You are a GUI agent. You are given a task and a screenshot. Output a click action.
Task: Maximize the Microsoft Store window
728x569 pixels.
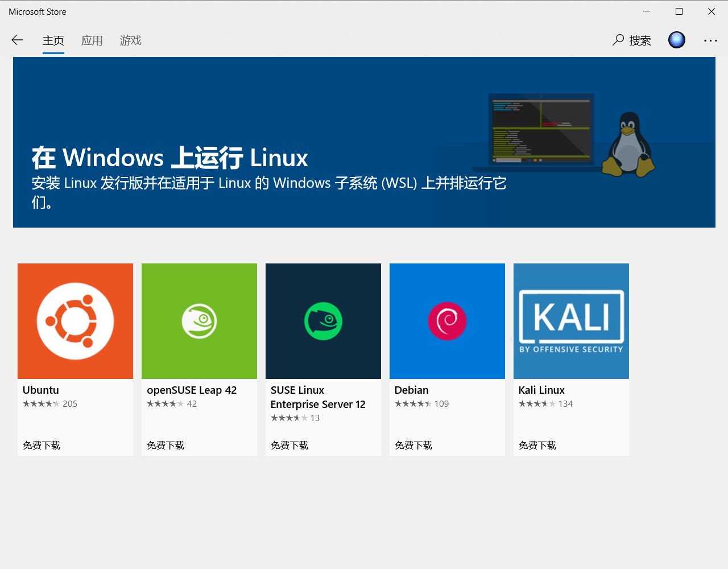pyautogui.click(x=679, y=11)
